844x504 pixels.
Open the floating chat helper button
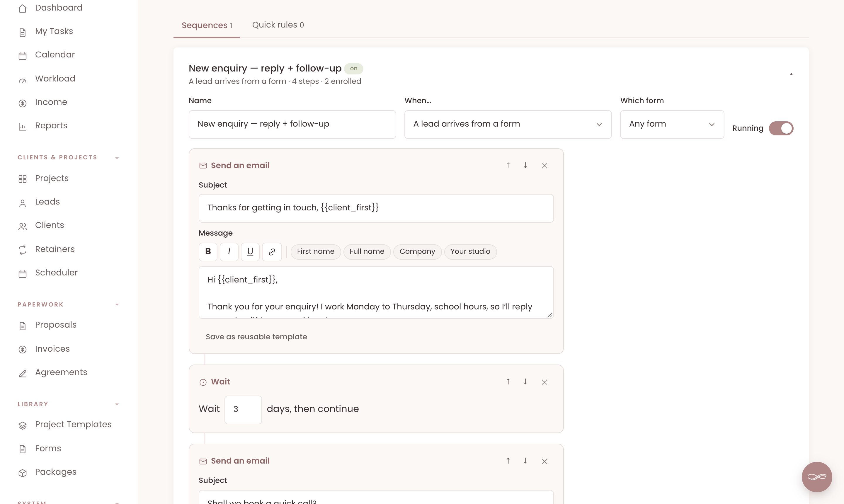817,477
